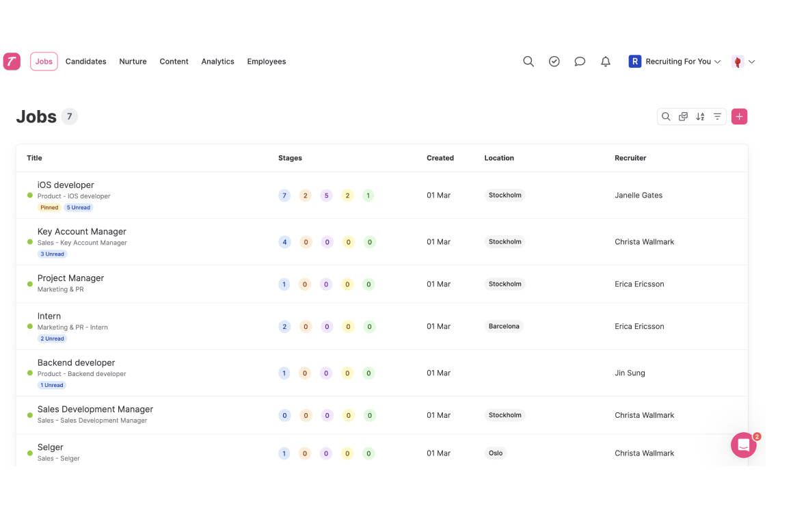Open the Project Manager job
The image size is (793, 532).
tap(71, 278)
